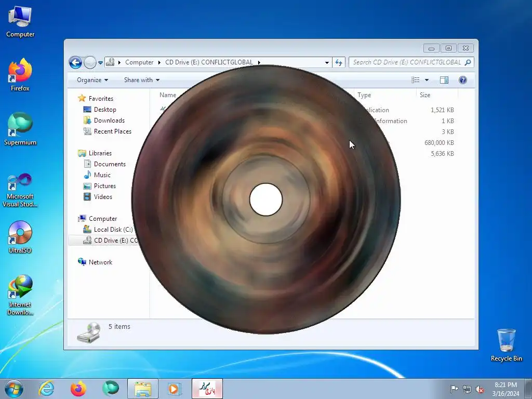Open the clock showing 8:21 PM
The width and height of the screenshot is (532, 399).
[x=506, y=389]
